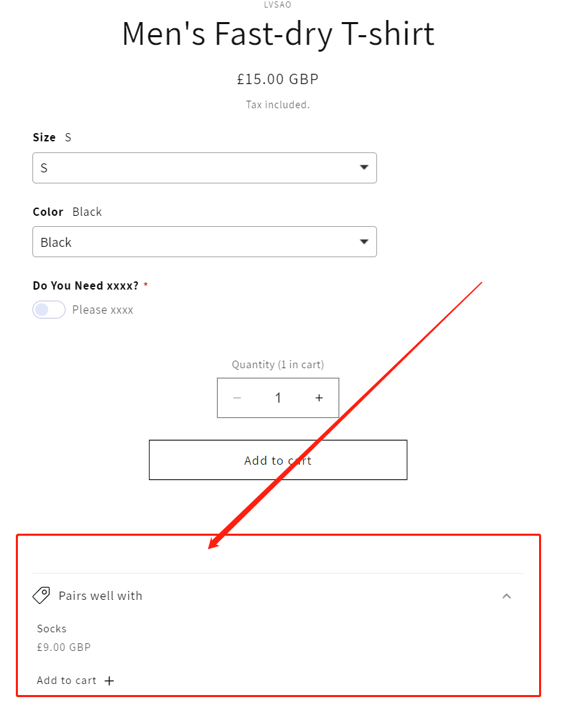The image size is (588, 704).
Task: Toggle the Please xxxx switch
Action: (x=49, y=310)
